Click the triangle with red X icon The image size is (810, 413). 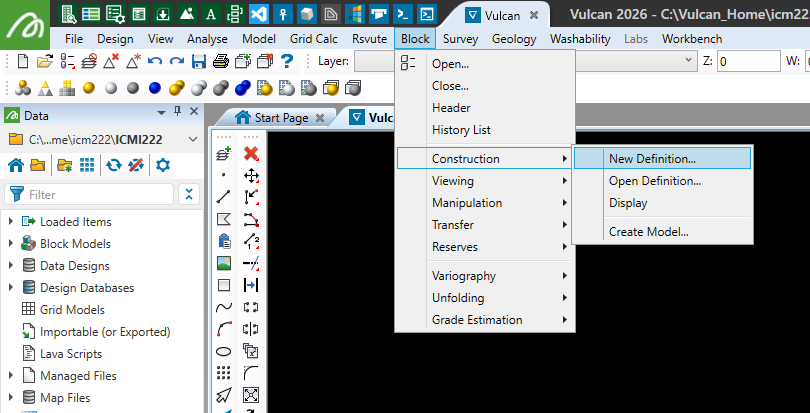tap(111, 62)
